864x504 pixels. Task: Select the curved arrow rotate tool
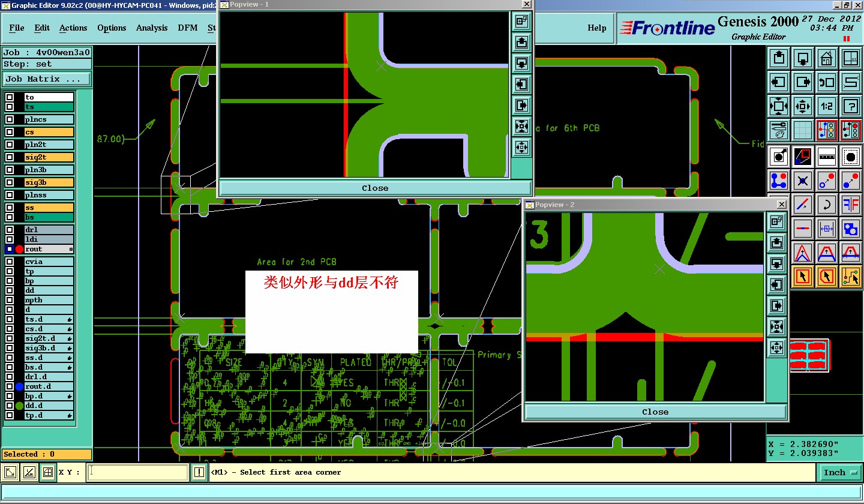[x=827, y=205]
